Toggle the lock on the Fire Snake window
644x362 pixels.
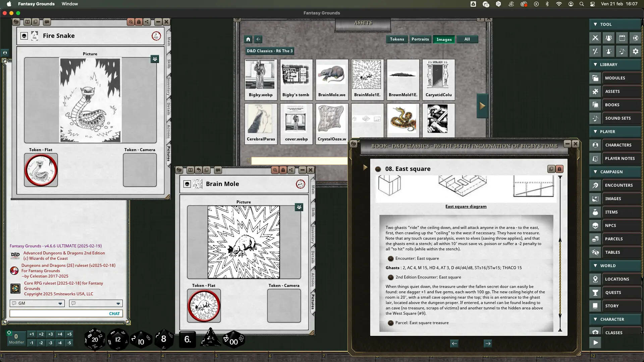[139, 22]
